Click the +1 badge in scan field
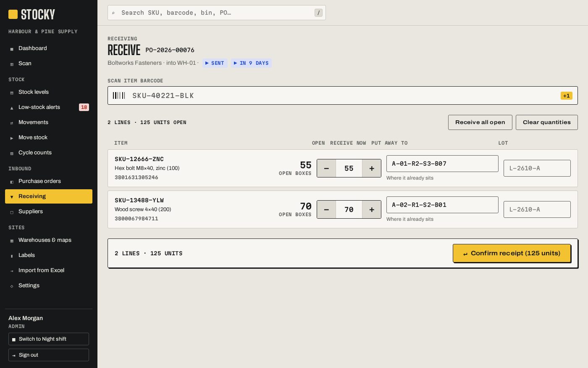The image size is (588, 368). tap(567, 96)
